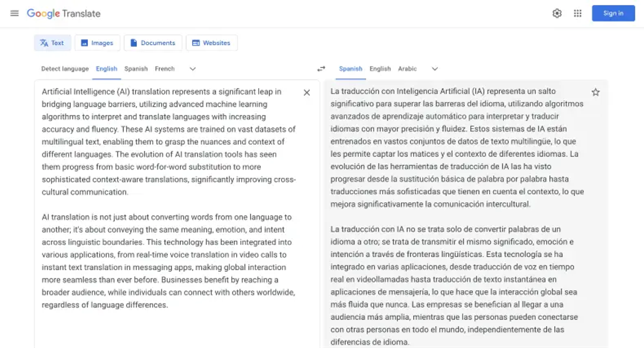The height and width of the screenshot is (348, 644).
Task: Switch to Websites translation mode
Action: click(x=211, y=43)
